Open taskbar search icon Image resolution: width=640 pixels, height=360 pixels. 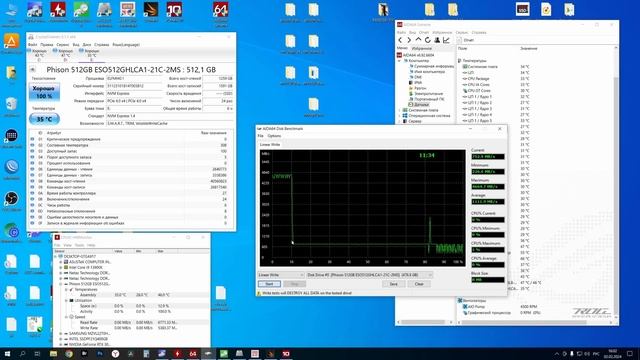[22, 353]
